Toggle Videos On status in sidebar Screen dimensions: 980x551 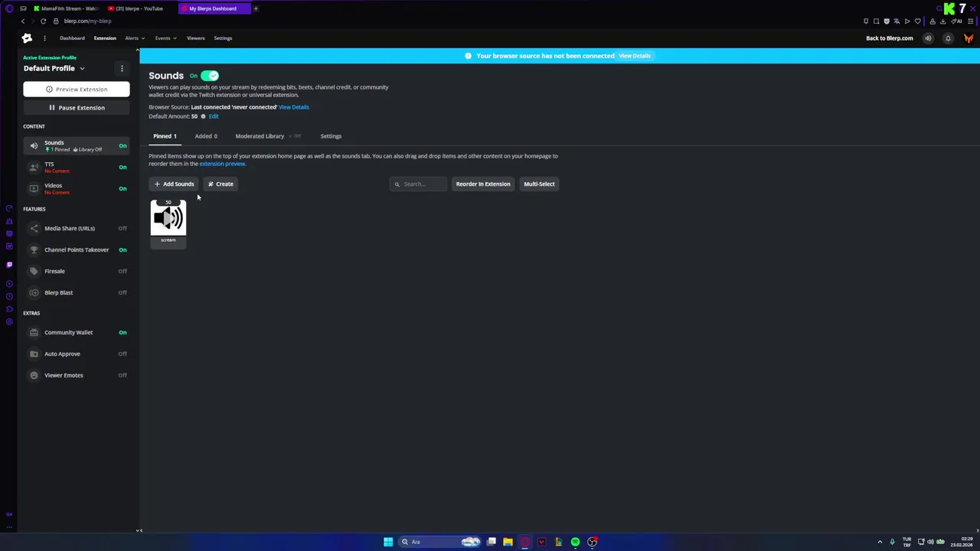pos(122,188)
